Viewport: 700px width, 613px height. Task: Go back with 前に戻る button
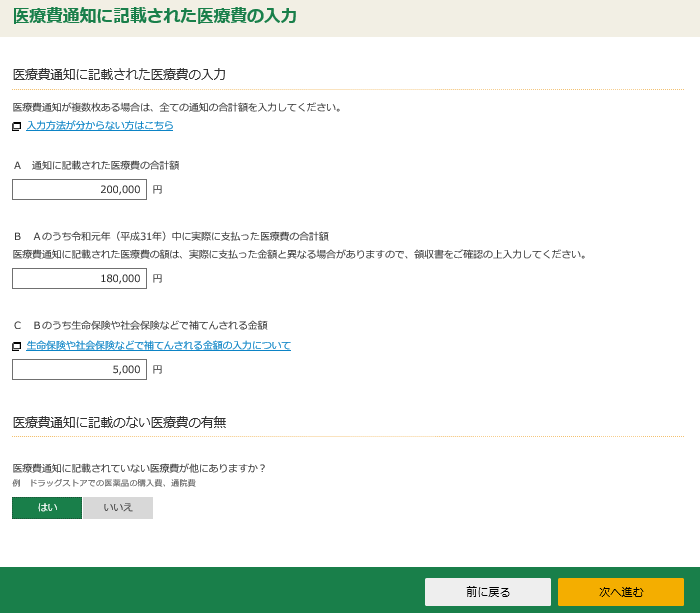tap(488, 592)
